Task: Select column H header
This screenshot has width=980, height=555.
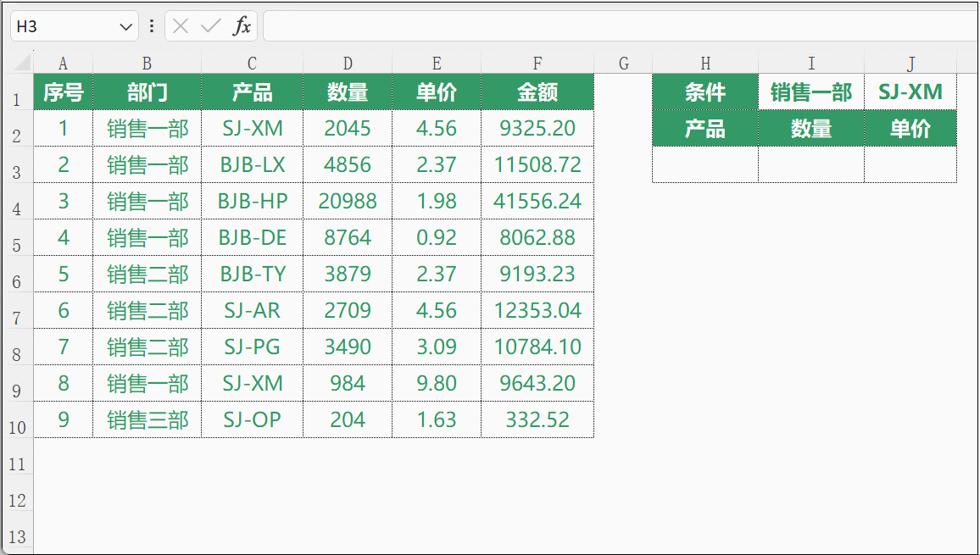Action: (705, 63)
